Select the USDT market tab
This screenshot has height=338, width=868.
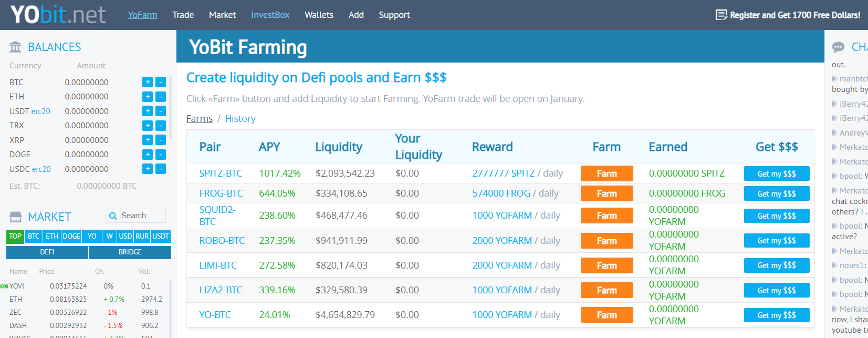(161, 237)
